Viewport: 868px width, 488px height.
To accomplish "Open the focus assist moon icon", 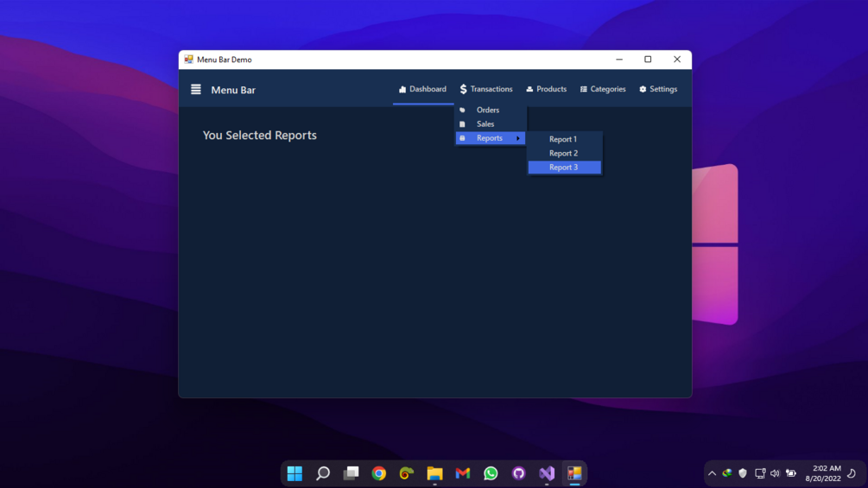I will [x=852, y=473].
